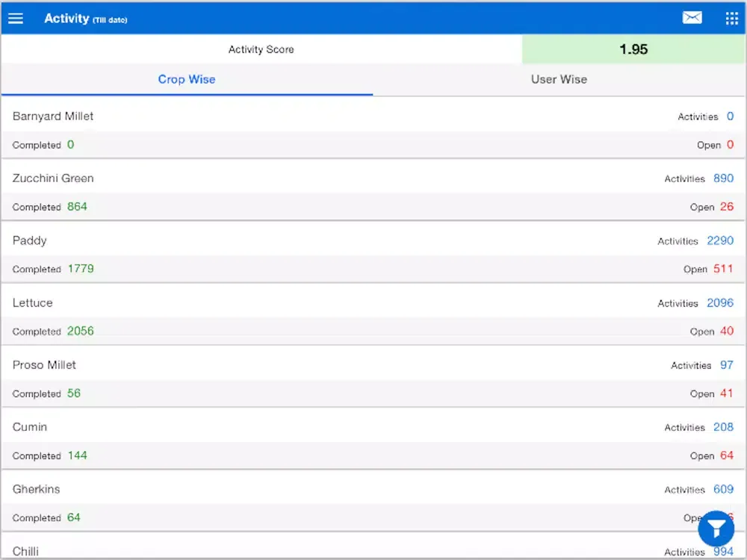This screenshot has height=560, width=747.
Task: Click Barnyard Millet activities count 0
Action: 730,116
